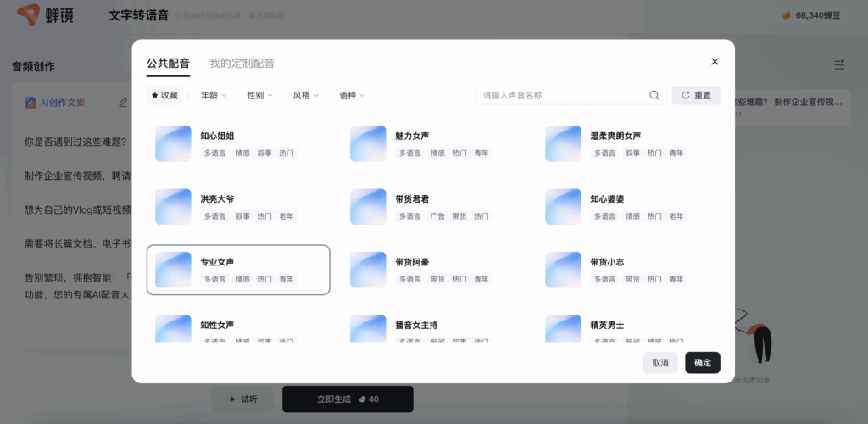The image size is (868, 424).
Task: Switch to the 公共配音 tab
Action: [169, 63]
